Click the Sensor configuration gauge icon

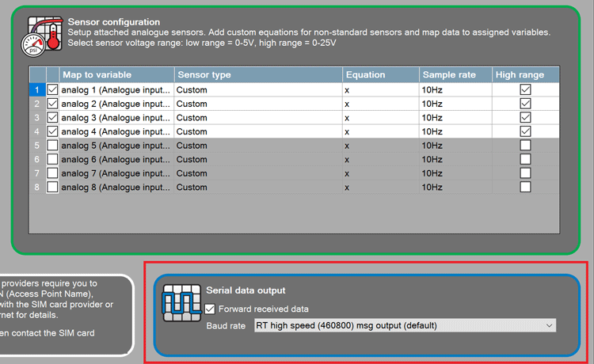point(40,36)
